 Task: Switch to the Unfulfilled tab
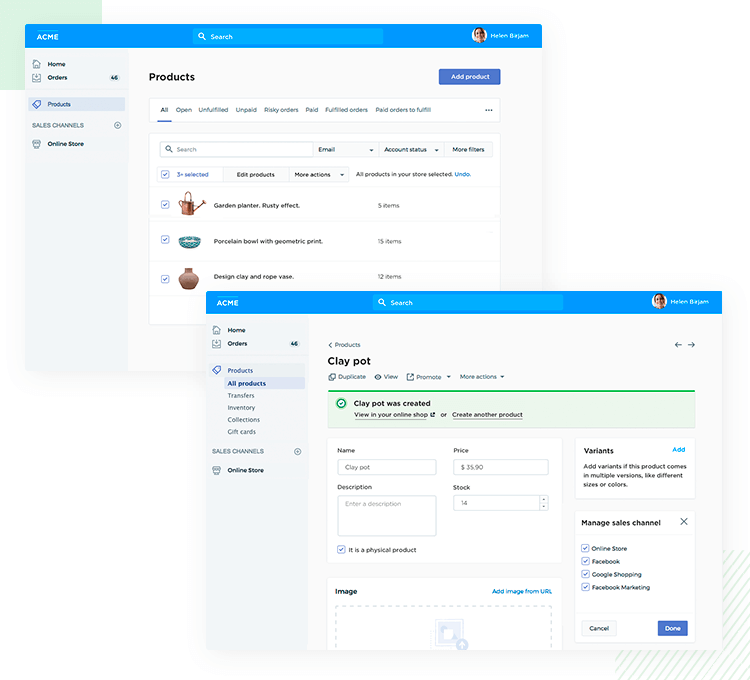coord(213,110)
